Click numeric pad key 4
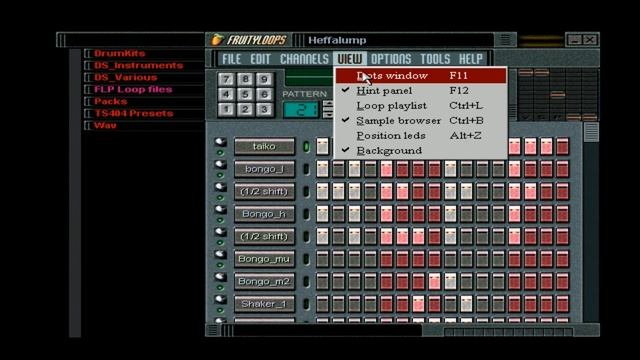 tap(226, 94)
